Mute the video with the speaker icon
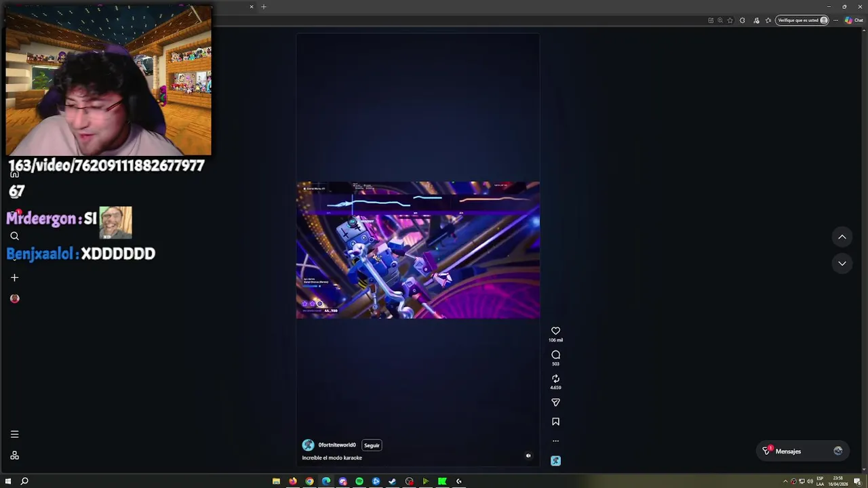Viewport: 868px width, 488px height. coord(528,455)
